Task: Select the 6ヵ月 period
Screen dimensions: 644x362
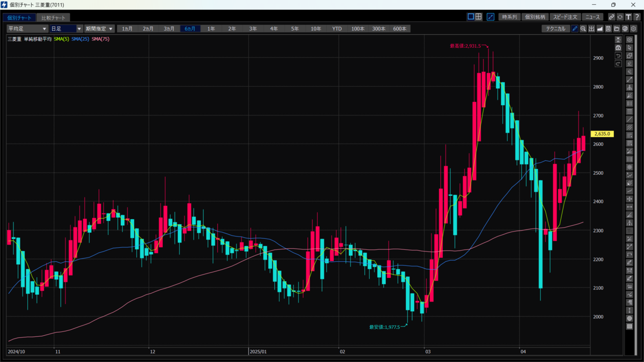Action: click(190, 28)
